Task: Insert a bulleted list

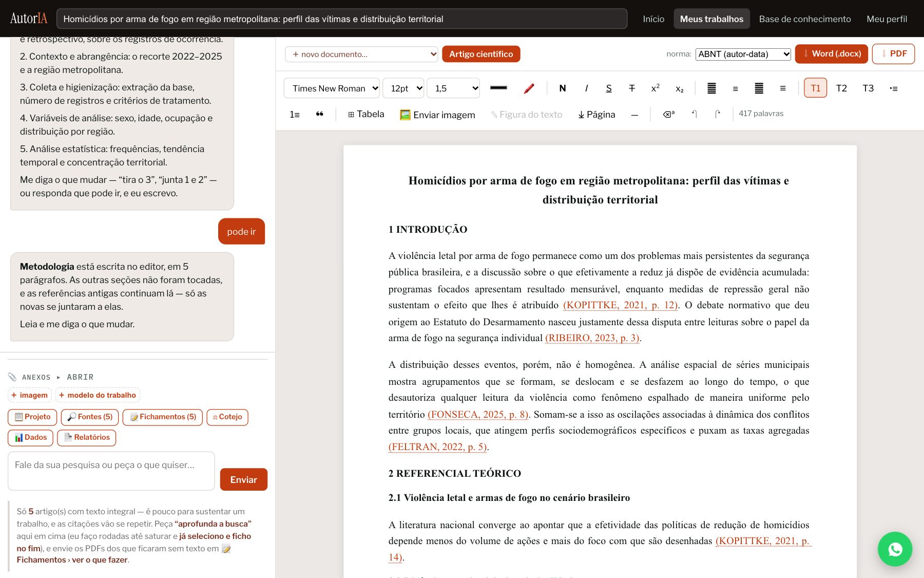Action: (x=894, y=88)
